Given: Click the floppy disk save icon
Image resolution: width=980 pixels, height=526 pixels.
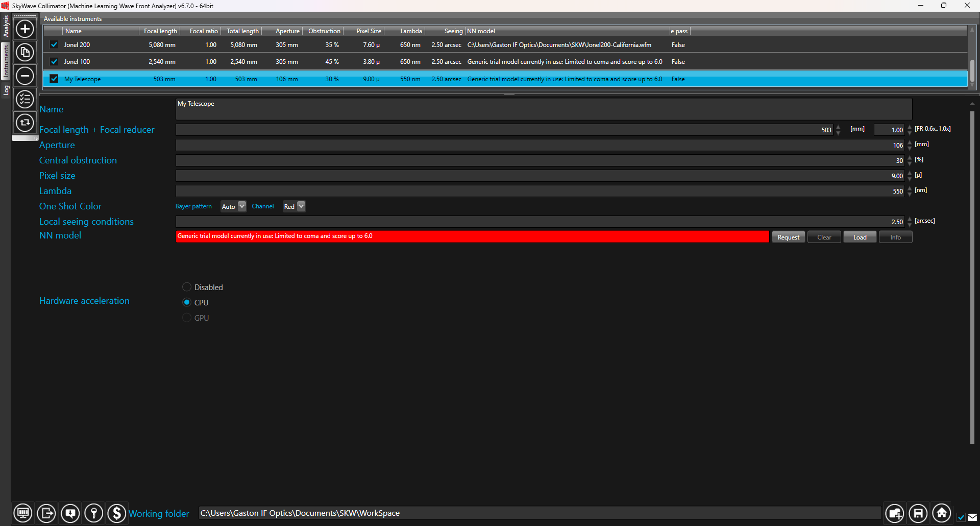Looking at the screenshot, I should (918, 513).
